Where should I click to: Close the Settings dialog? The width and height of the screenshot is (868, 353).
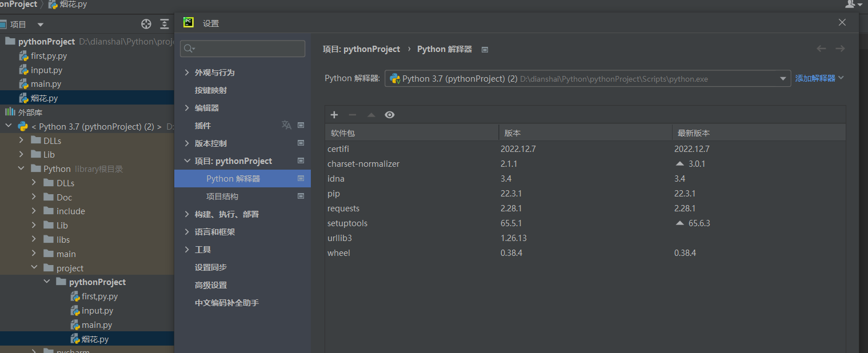(842, 22)
